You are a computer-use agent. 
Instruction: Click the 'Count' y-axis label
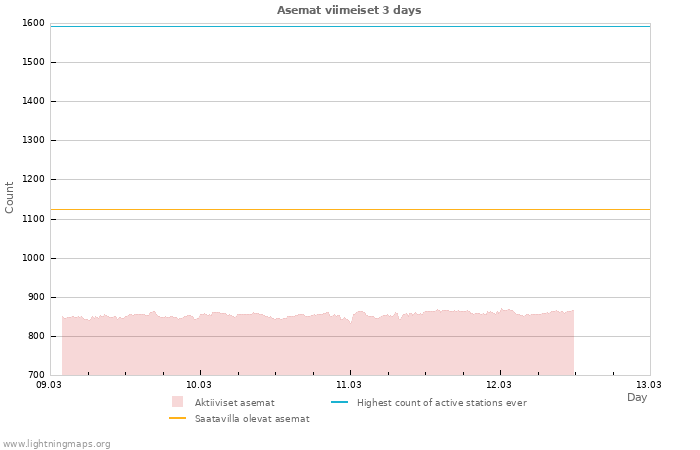[10, 197]
